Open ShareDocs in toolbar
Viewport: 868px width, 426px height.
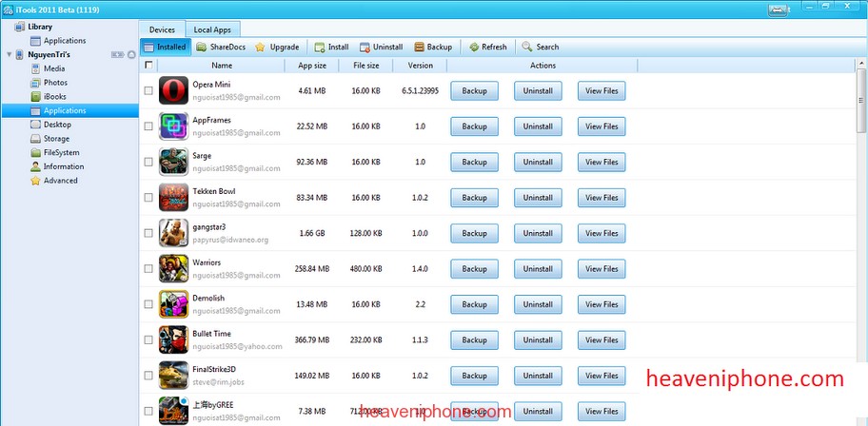[x=221, y=47]
